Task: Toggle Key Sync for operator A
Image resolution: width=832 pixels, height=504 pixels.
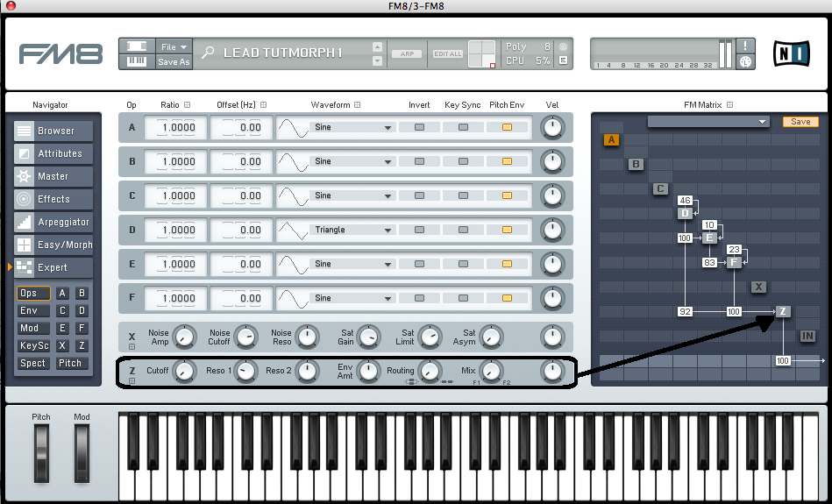Action: point(463,127)
